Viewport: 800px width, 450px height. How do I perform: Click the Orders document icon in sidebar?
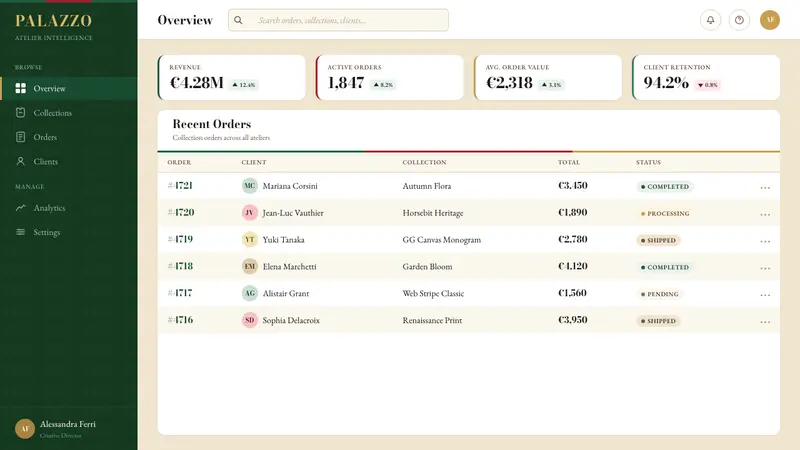click(20, 137)
